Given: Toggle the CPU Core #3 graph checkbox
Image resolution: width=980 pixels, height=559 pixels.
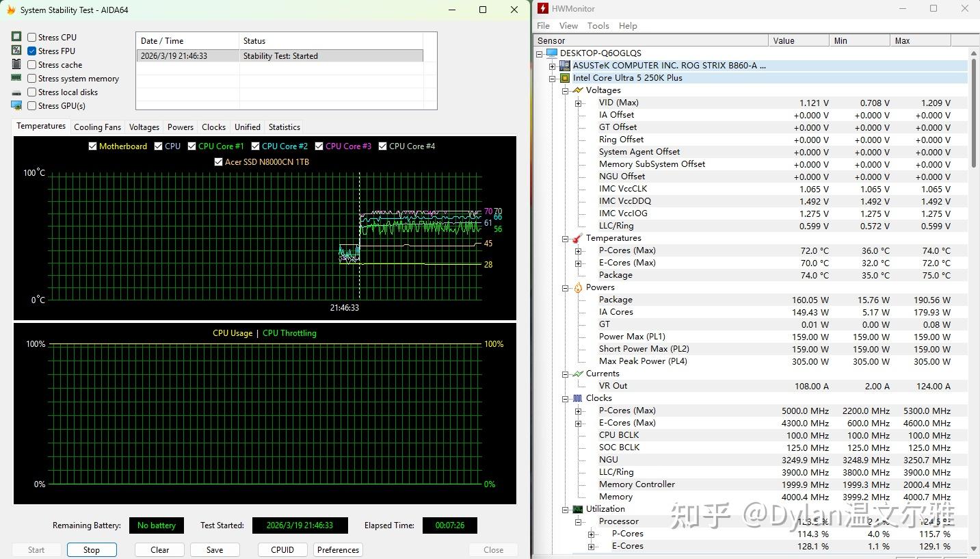Looking at the screenshot, I should [319, 146].
